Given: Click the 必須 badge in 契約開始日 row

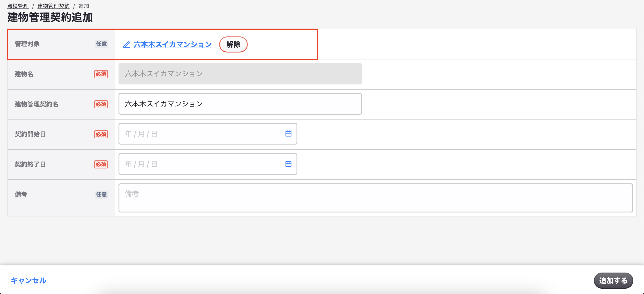Looking at the screenshot, I should pyautogui.click(x=101, y=134).
